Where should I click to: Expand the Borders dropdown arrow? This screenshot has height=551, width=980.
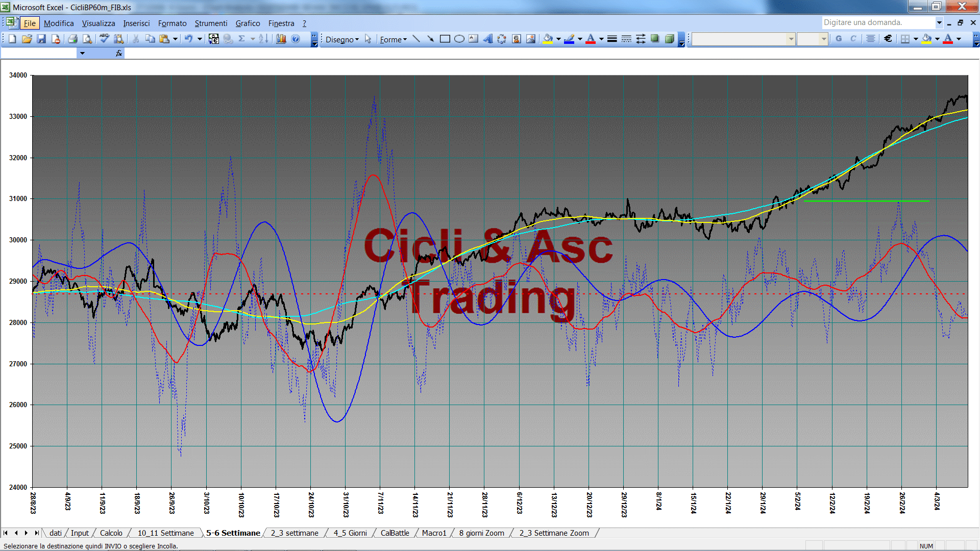916,39
